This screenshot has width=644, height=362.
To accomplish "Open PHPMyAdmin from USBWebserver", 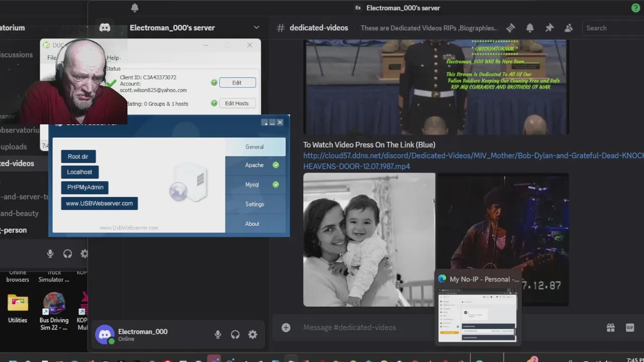I will [x=85, y=187].
